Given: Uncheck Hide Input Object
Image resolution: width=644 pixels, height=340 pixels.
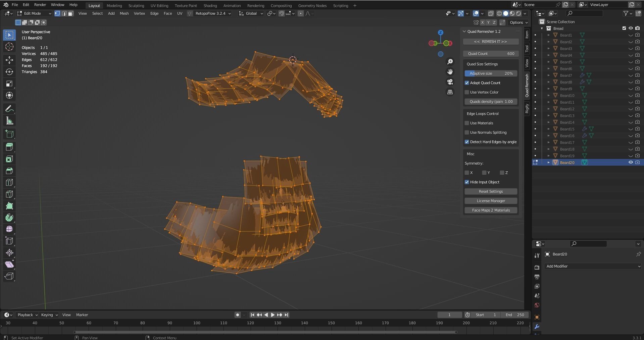Looking at the screenshot, I should pos(467,182).
